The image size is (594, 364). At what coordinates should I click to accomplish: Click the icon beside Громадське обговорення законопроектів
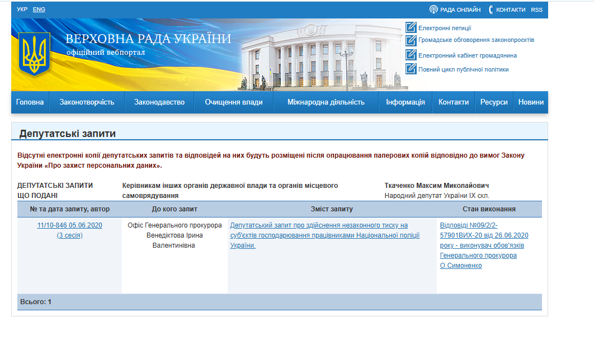(x=411, y=40)
